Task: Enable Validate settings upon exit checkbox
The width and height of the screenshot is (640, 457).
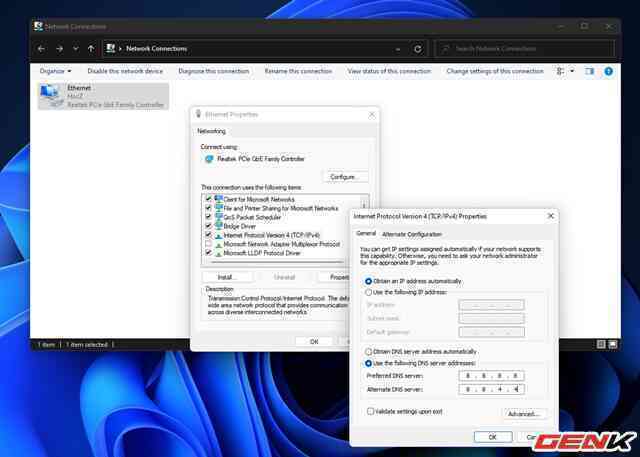Action: 370,411
